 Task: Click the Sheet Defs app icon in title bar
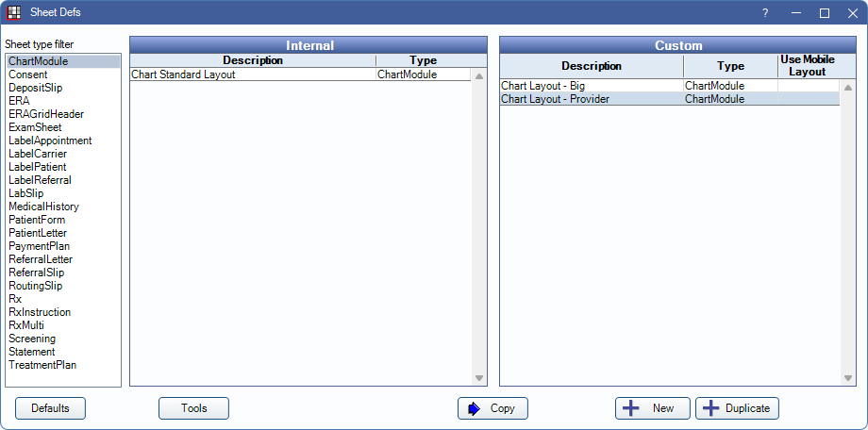click(14, 13)
